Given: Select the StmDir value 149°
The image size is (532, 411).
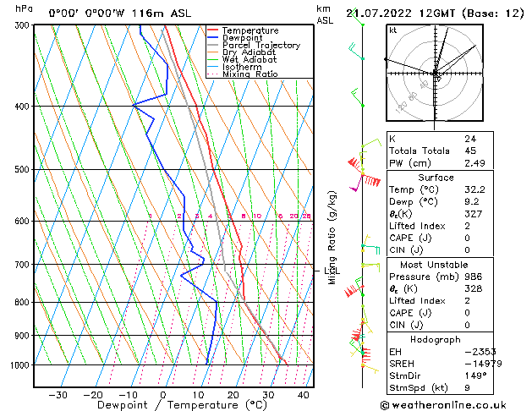Looking at the screenshot, I should (x=475, y=375).
